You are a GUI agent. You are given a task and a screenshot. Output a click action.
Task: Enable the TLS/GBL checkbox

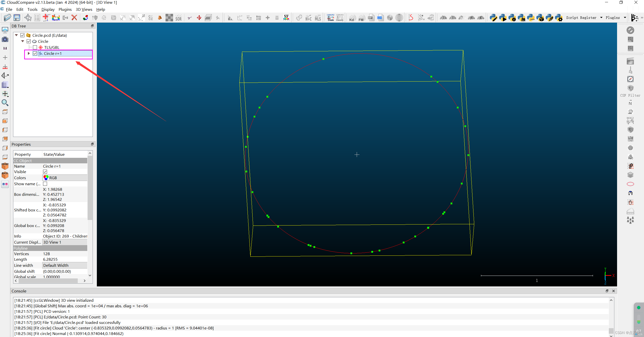(x=35, y=47)
